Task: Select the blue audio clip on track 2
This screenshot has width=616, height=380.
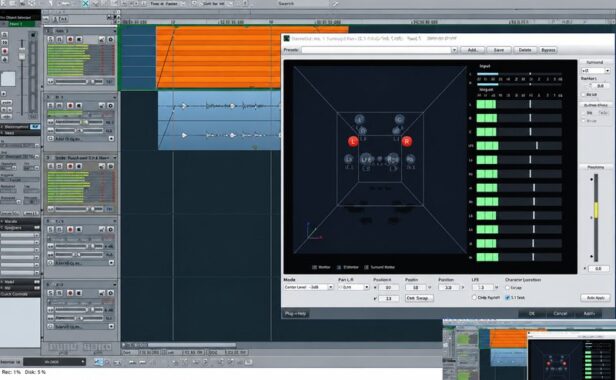Action: [x=219, y=120]
